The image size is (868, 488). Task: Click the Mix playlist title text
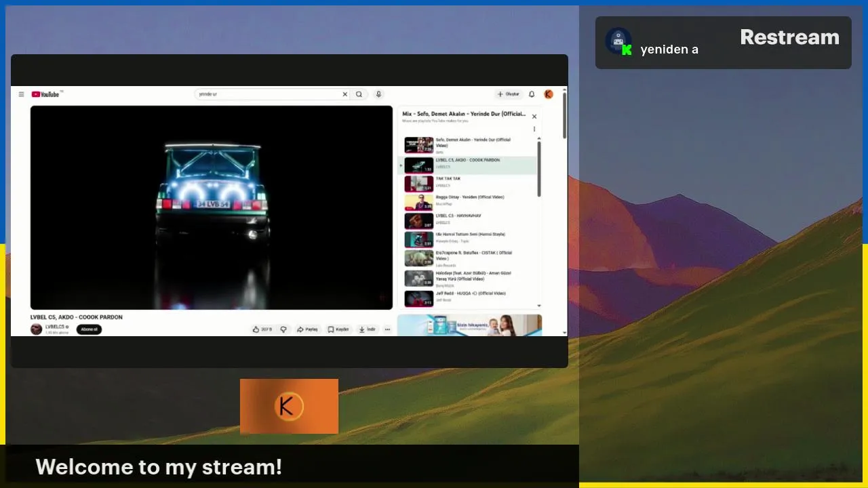(x=464, y=114)
